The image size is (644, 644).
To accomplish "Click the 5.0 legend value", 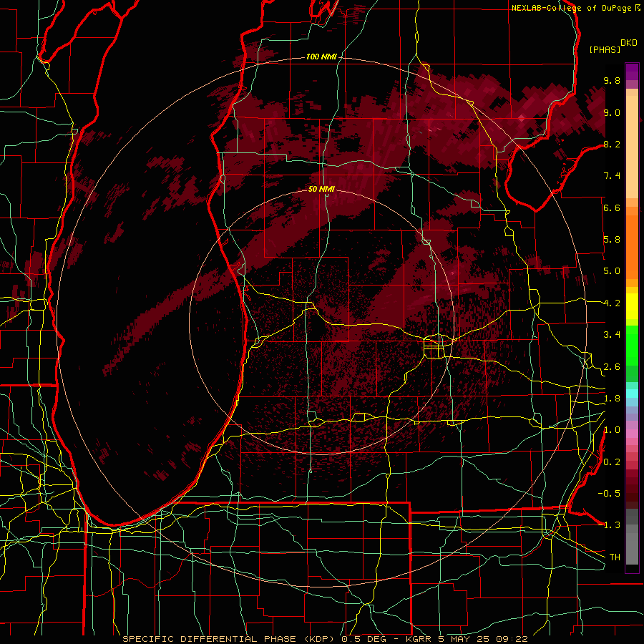I will (612, 271).
